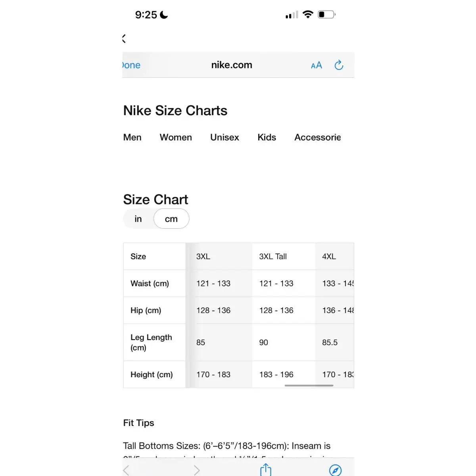Tap the nike.com address bar

click(232, 65)
